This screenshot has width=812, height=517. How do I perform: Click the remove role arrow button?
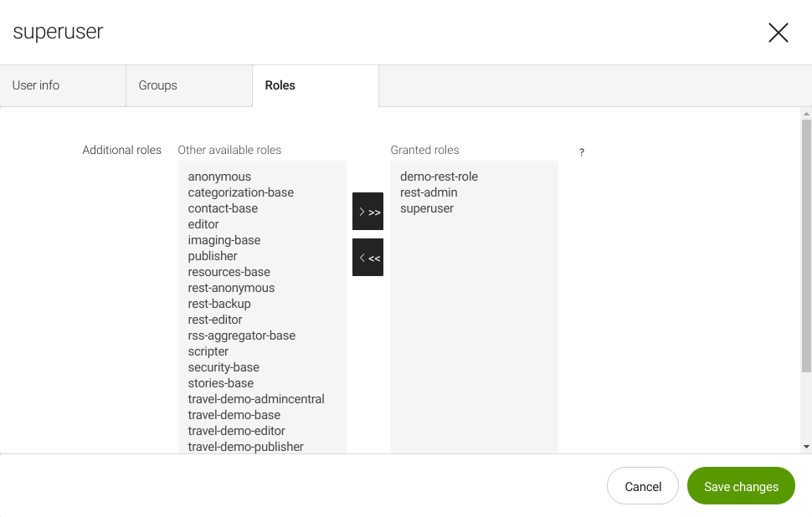(367, 257)
